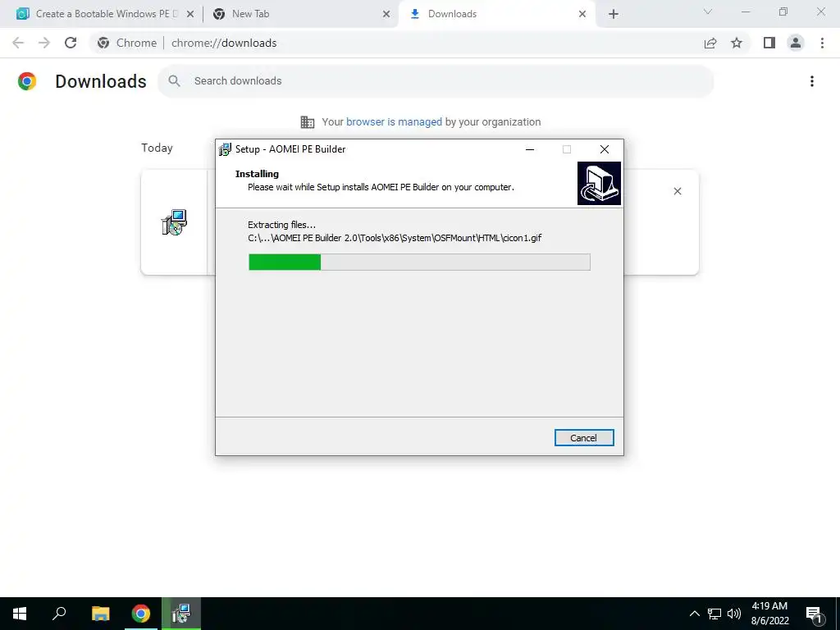
Task: Open the notification center icon
Action: click(x=814, y=614)
